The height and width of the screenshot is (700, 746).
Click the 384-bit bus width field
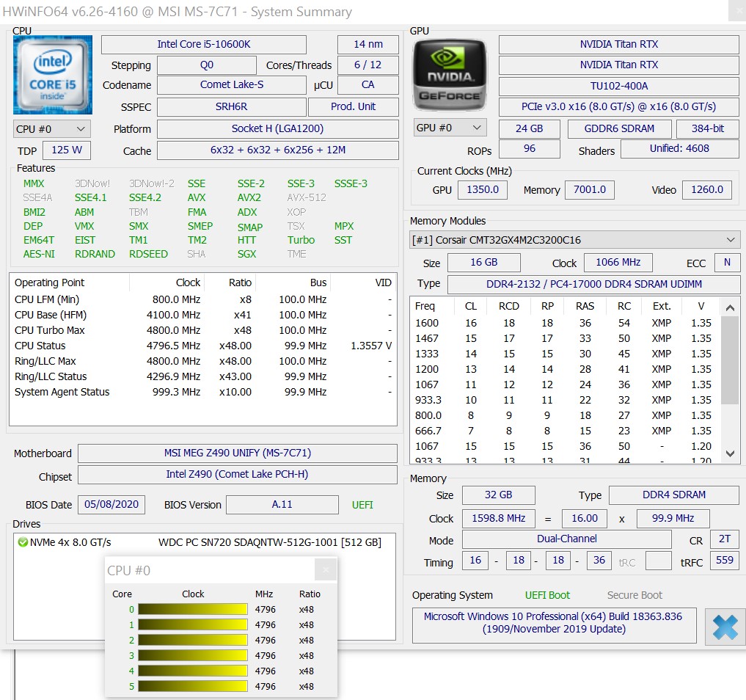(708, 128)
